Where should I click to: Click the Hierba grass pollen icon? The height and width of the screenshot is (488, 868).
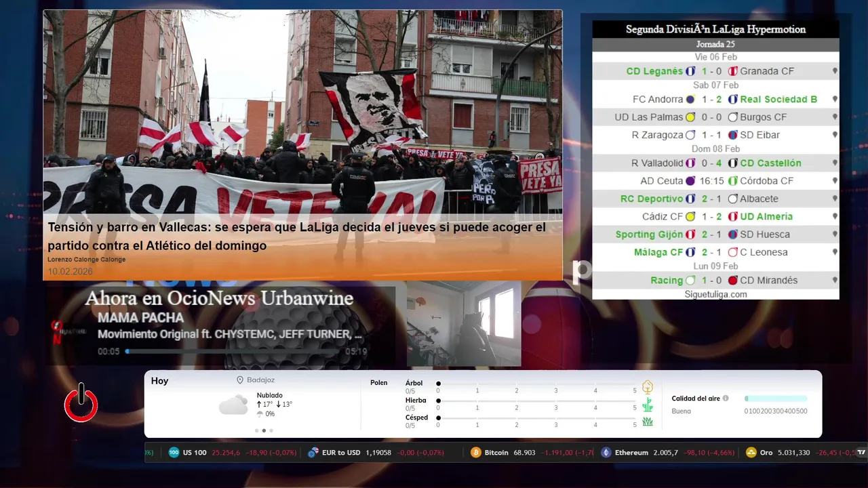648,405
